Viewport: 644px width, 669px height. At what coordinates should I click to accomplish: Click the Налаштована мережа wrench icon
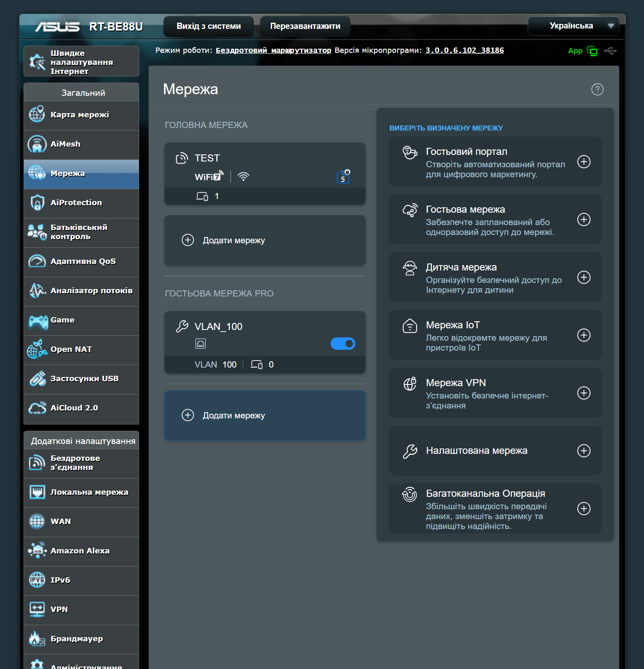[x=410, y=451]
